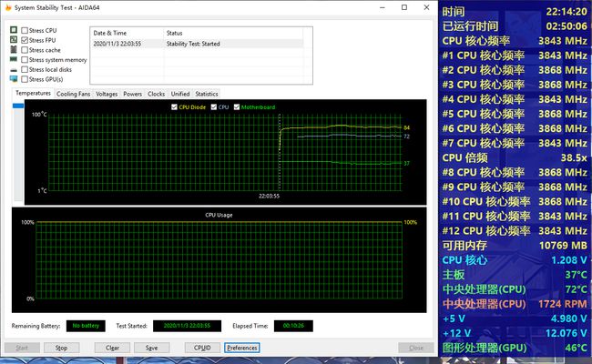Open Preferences dialog
The width and height of the screenshot is (592, 364).
click(242, 348)
